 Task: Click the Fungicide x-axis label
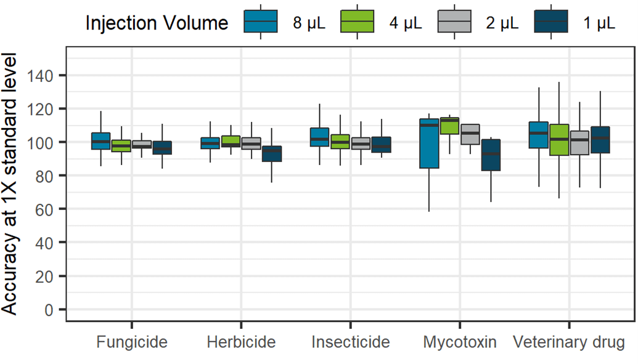click(132, 342)
